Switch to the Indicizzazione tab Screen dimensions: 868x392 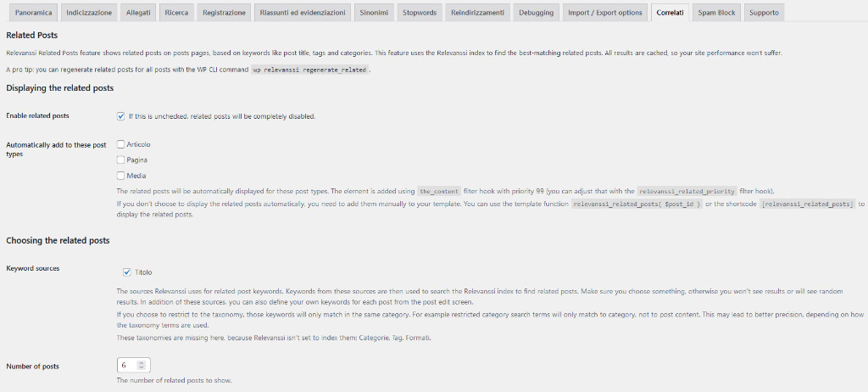(89, 12)
